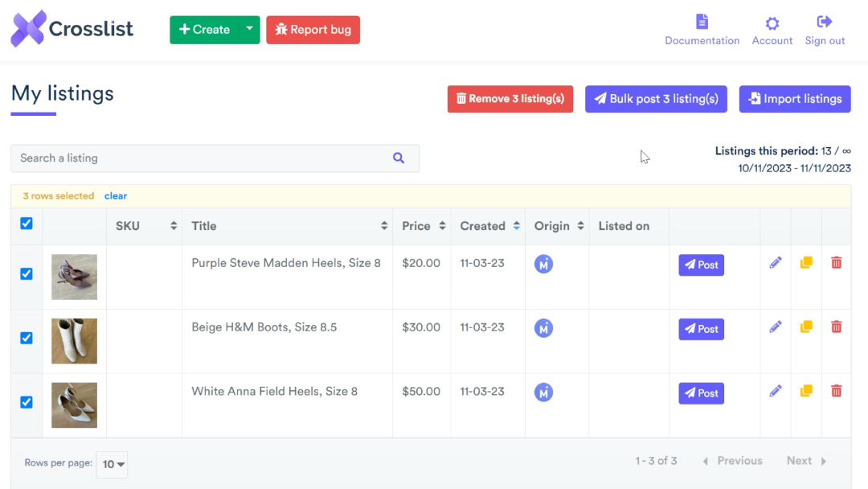Image resolution: width=868 pixels, height=489 pixels.
Task: Open the Purple Steve Madden Heels thumbnail
Action: click(x=74, y=277)
